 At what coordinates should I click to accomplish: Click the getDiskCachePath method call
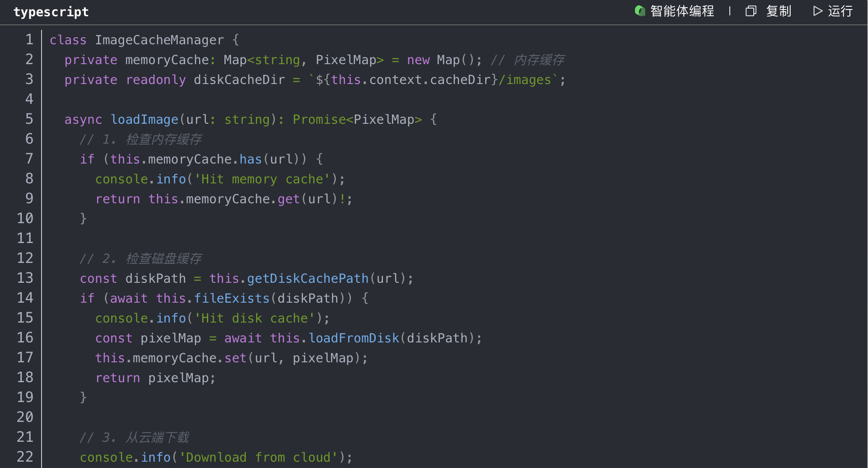(x=308, y=279)
